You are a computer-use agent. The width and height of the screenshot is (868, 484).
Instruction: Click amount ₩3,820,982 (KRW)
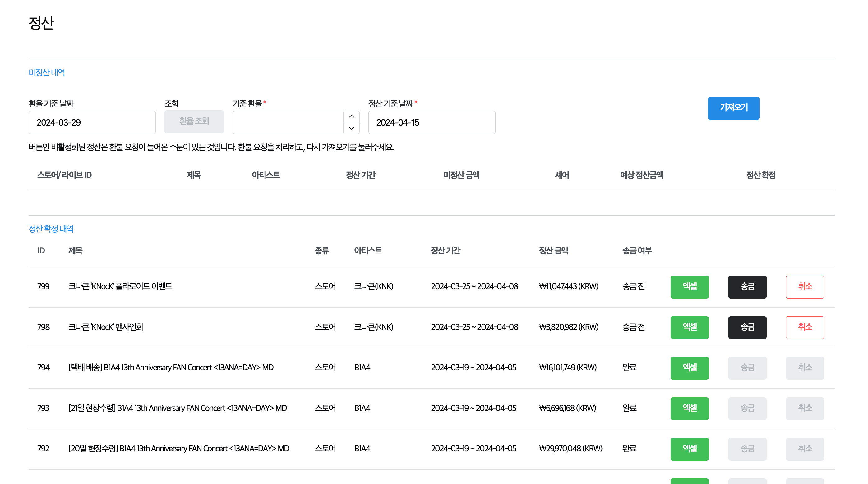[568, 327]
